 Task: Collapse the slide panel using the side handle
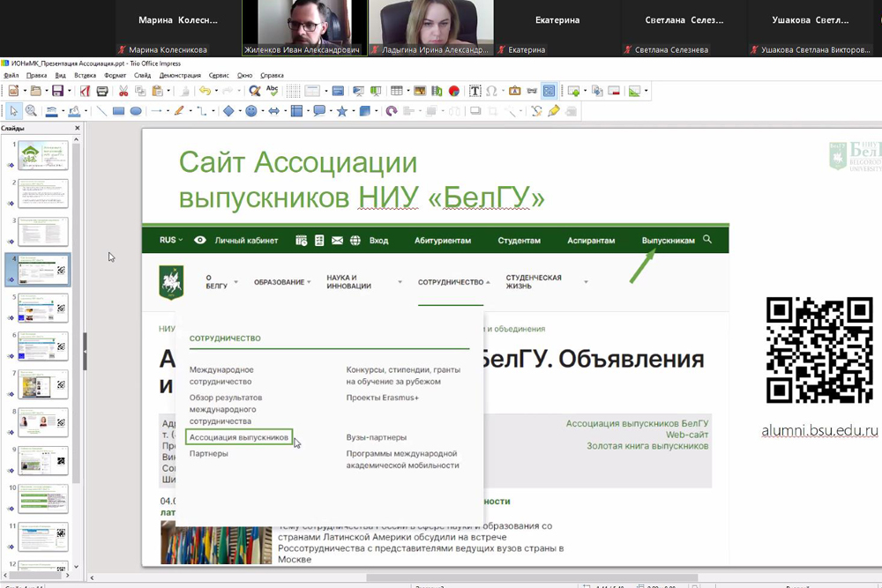coord(85,352)
